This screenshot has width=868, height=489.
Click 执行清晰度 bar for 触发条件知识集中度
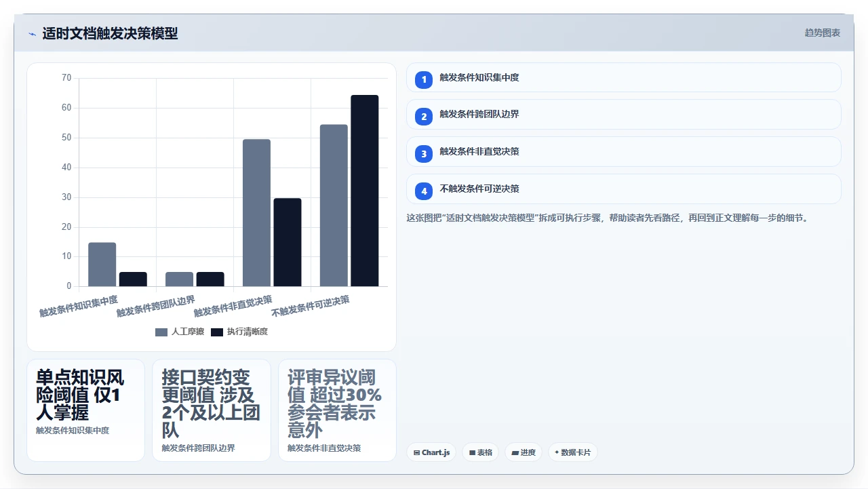(133, 279)
